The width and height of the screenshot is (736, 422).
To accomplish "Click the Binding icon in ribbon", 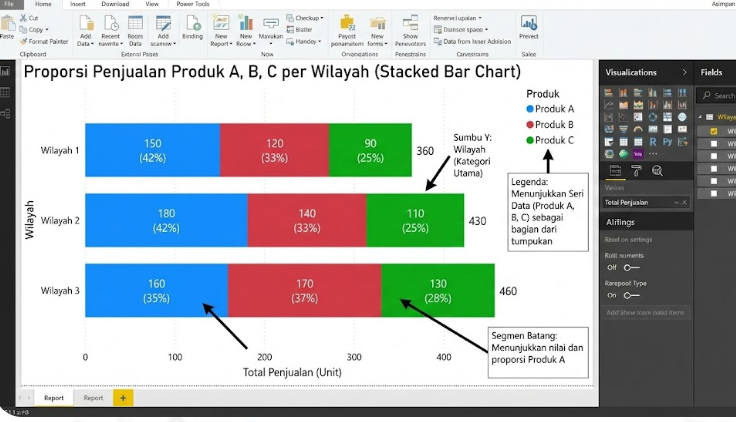I will (192, 28).
